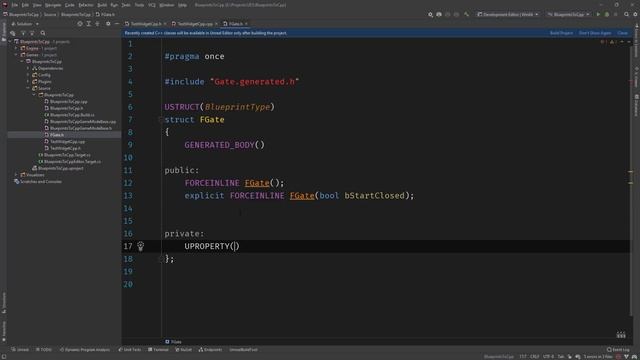Select Scratches and Consoles node
Image resolution: width=640 pixels, height=360 pixels.
[x=41, y=182]
